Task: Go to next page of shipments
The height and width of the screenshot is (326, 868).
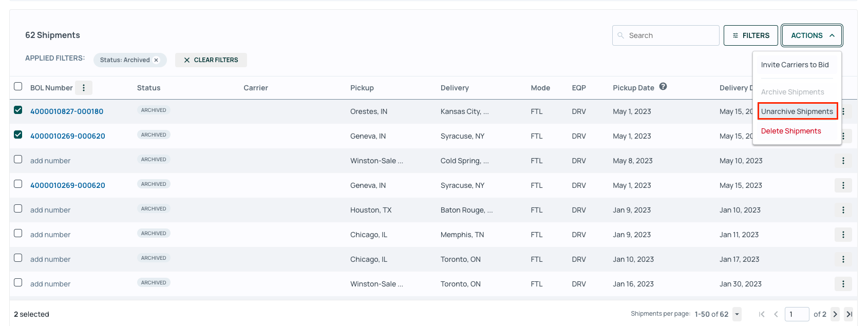Action: (835, 314)
